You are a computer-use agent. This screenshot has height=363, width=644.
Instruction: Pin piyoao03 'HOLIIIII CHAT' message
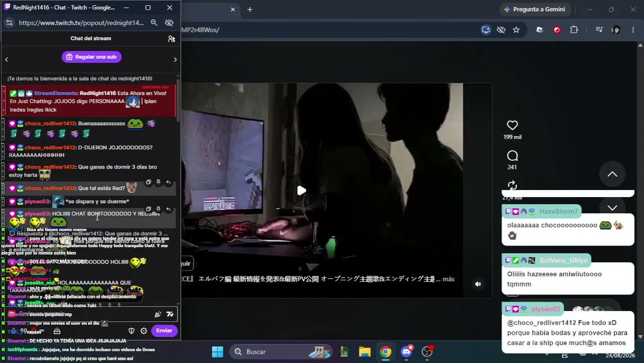coord(158,209)
